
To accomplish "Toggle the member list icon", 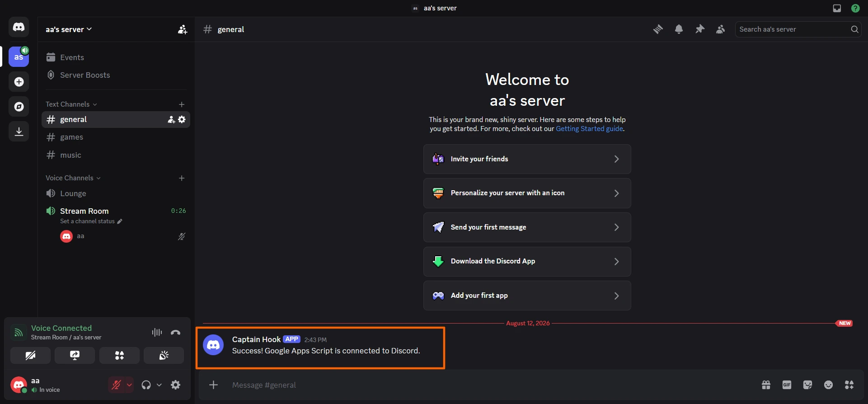I will coord(721,29).
